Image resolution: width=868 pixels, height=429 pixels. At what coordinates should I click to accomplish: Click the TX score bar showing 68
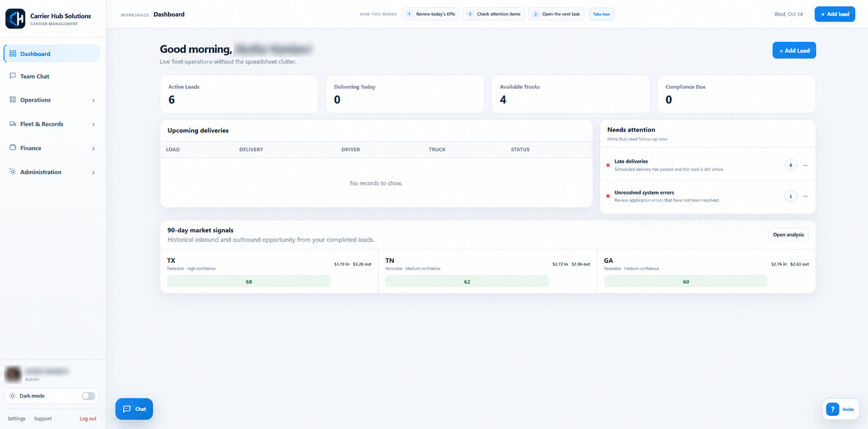click(x=249, y=281)
